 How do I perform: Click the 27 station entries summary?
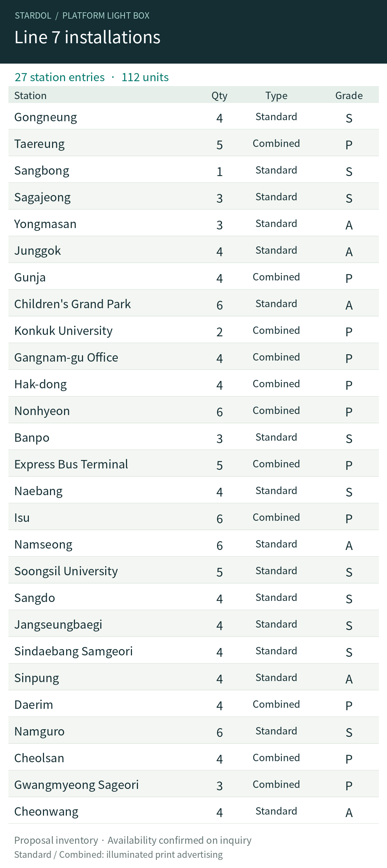(60, 77)
